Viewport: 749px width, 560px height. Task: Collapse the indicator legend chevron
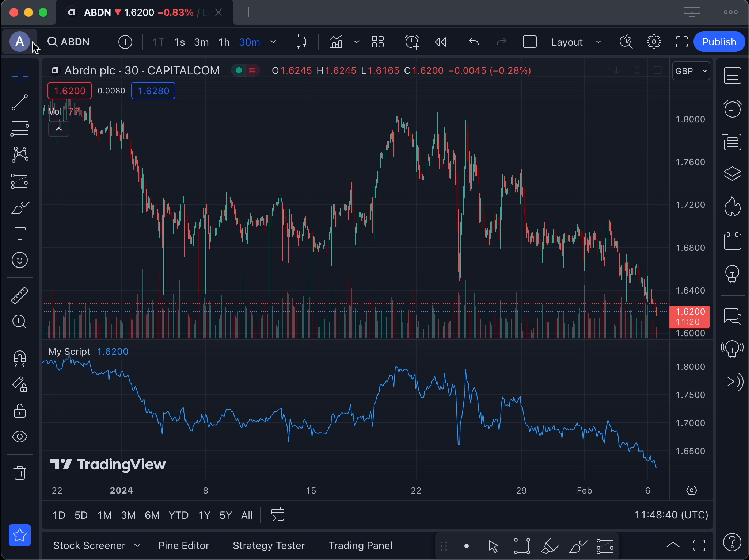click(59, 129)
